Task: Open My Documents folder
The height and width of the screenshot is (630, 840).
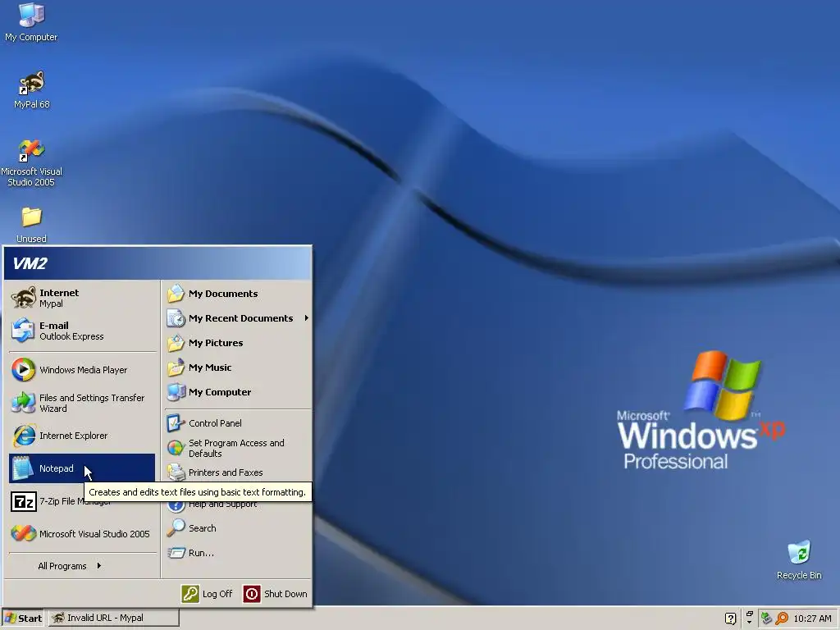Action: click(238, 294)
